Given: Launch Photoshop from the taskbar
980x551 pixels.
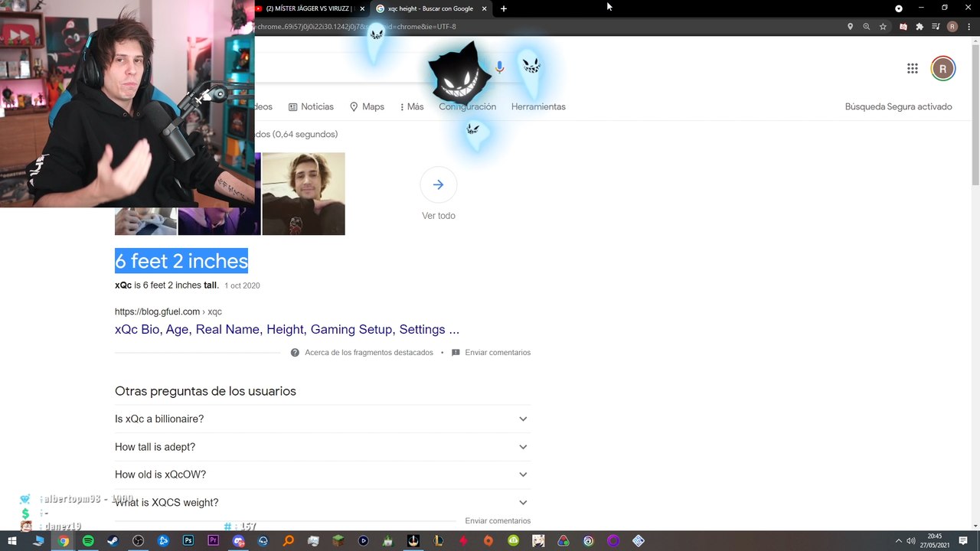Looking at the screenshot, I should tap(188, 541).
